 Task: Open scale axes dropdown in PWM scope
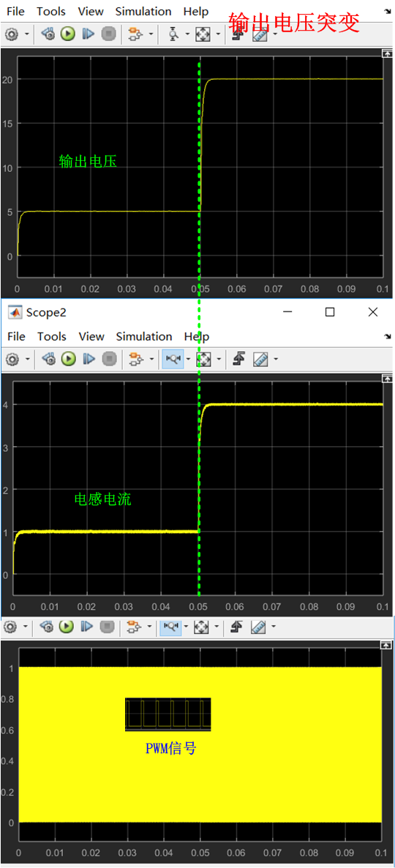[x=218, y=627]
